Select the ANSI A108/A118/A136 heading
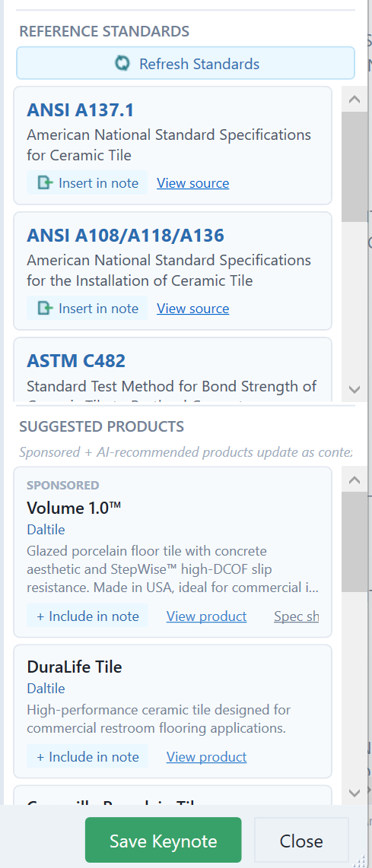 (126, 236)
